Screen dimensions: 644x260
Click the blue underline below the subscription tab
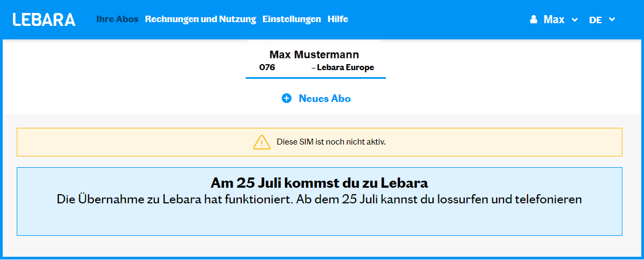316,78
